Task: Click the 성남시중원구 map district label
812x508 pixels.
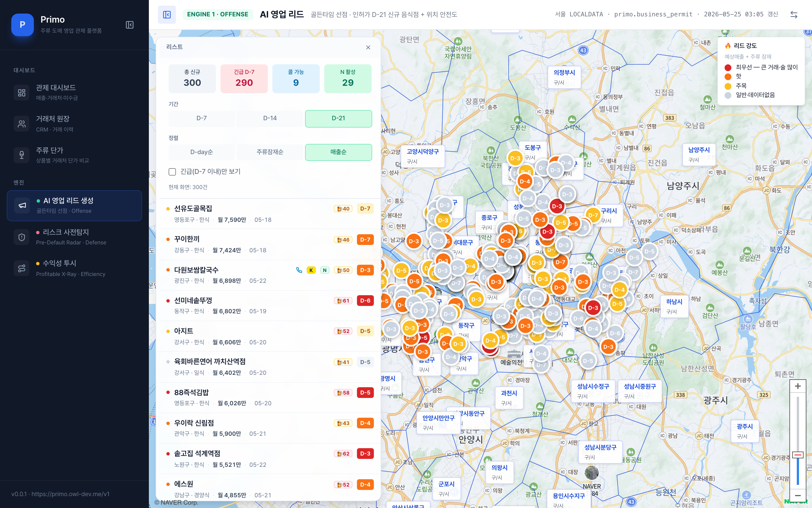Action: (640, 391)
